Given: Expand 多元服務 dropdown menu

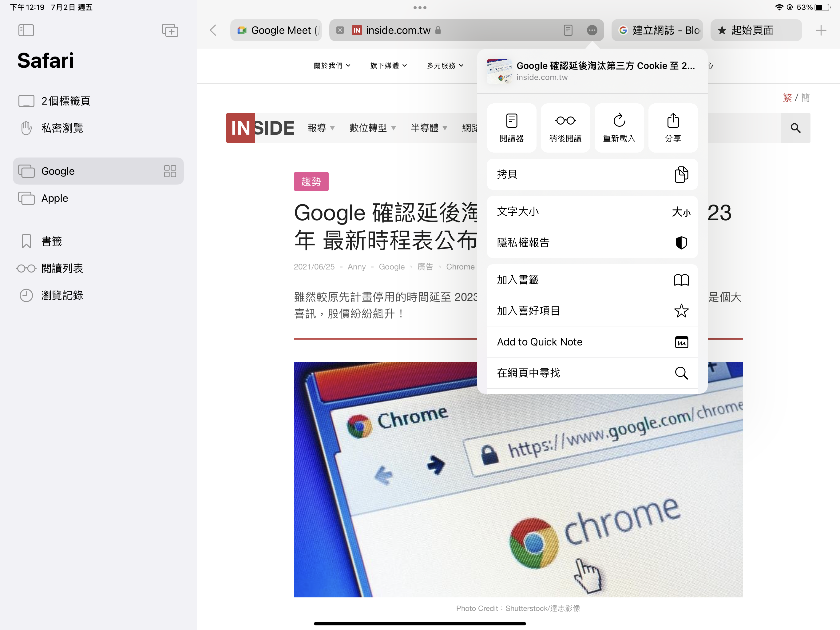Looking at the screenshot, I should pos(445,66).
